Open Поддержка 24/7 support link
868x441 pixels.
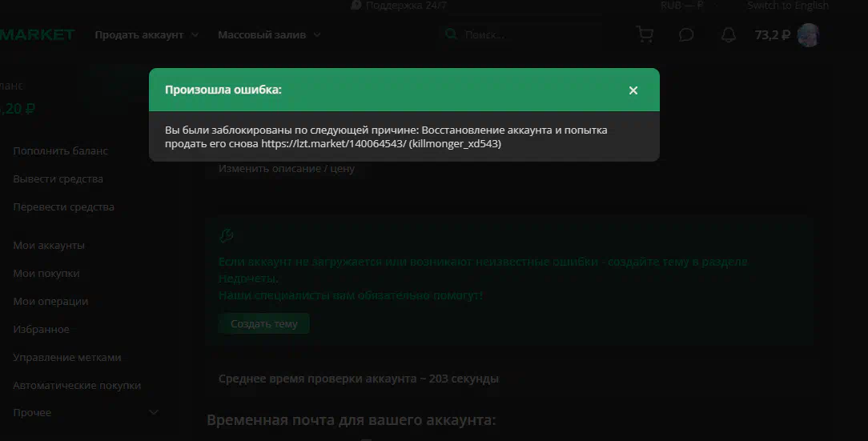pyautogui.click(x=406, y=6)
